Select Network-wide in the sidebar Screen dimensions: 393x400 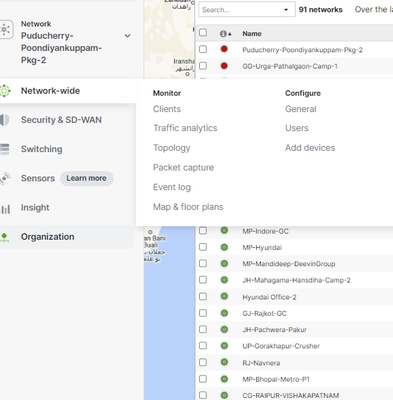pyautogui.click(x=50, y=91)
